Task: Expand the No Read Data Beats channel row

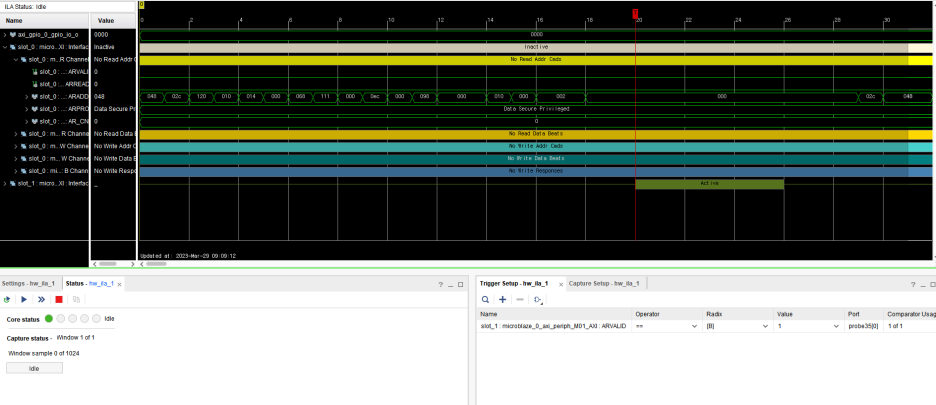Action: tap(16, 134)
